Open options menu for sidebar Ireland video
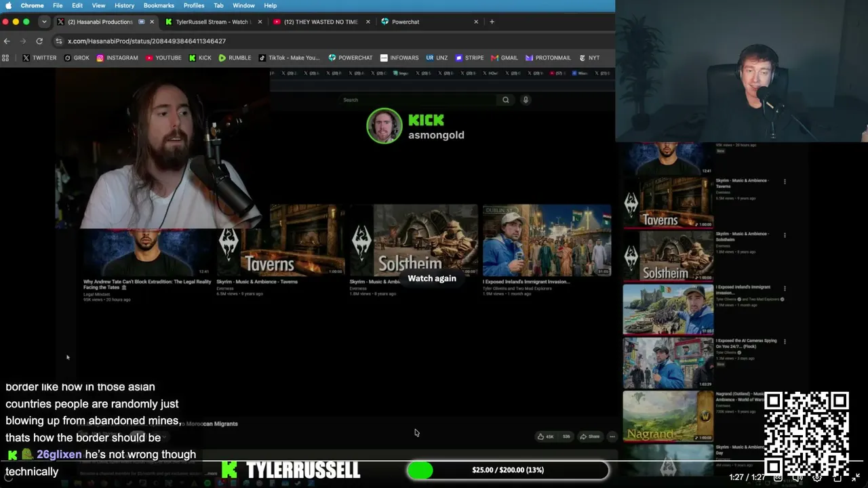The height and width of the screenshot is (488, 868). pyautogui.click(x=785, y=288)
